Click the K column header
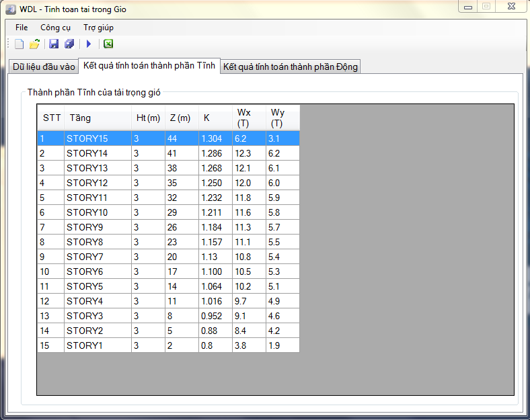Viewport: 530px width, 420px height. click(x=215, y=118)
